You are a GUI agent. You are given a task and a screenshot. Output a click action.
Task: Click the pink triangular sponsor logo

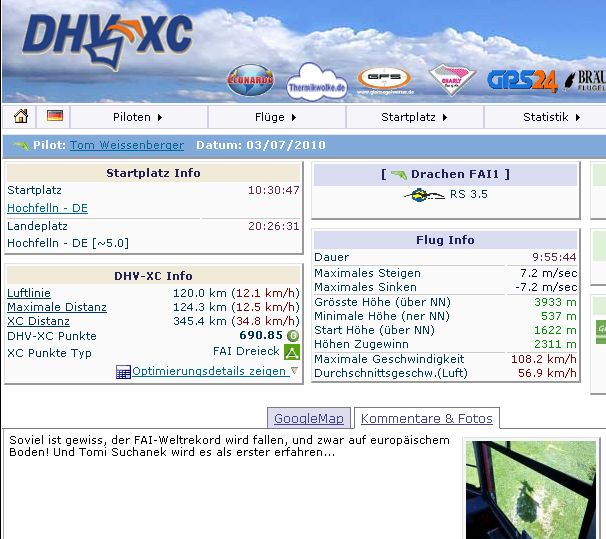451,80
